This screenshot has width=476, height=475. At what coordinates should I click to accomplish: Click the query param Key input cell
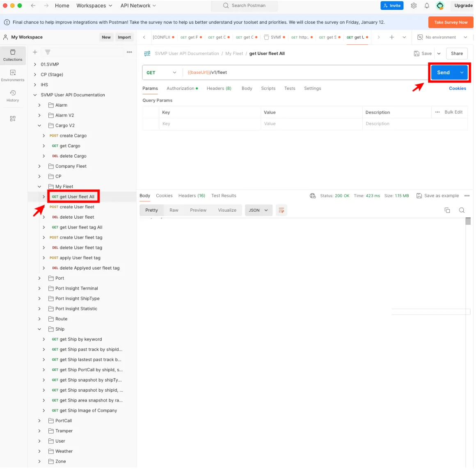point(210,124)
